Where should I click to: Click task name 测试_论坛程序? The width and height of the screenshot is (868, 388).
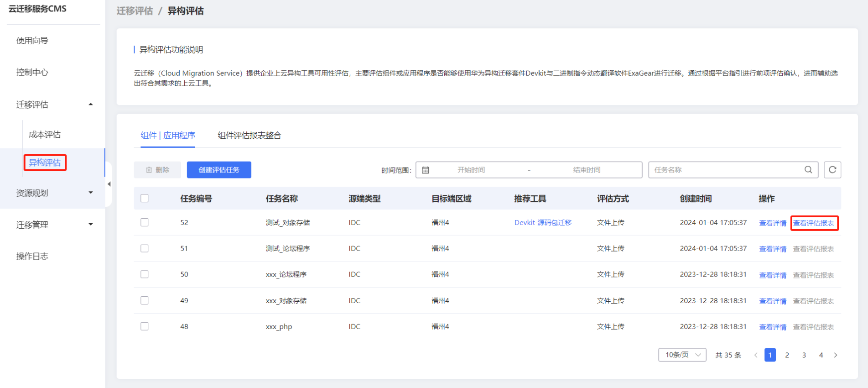[x=288, y=248]
